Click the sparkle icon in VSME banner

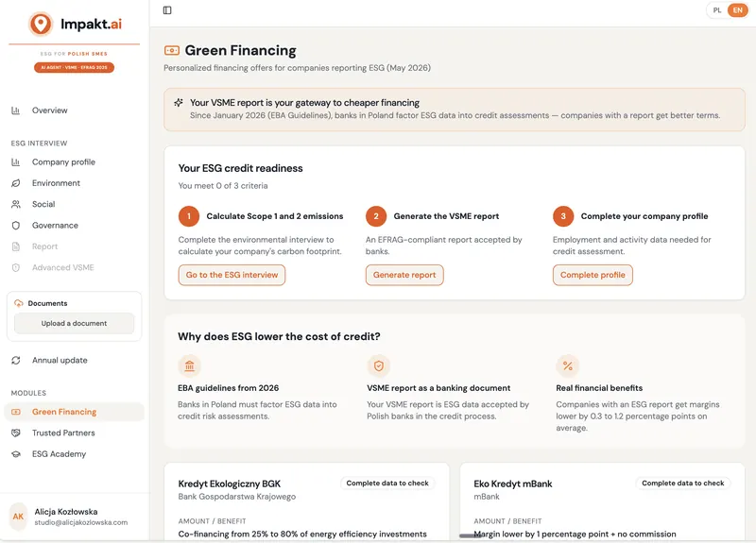[x=179, y=103]
